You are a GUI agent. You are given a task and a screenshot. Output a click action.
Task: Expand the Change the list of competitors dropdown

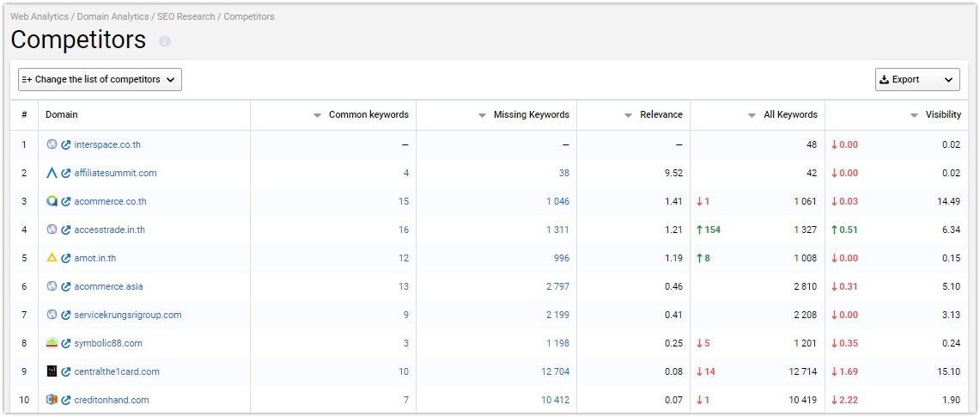click(100, 79)
